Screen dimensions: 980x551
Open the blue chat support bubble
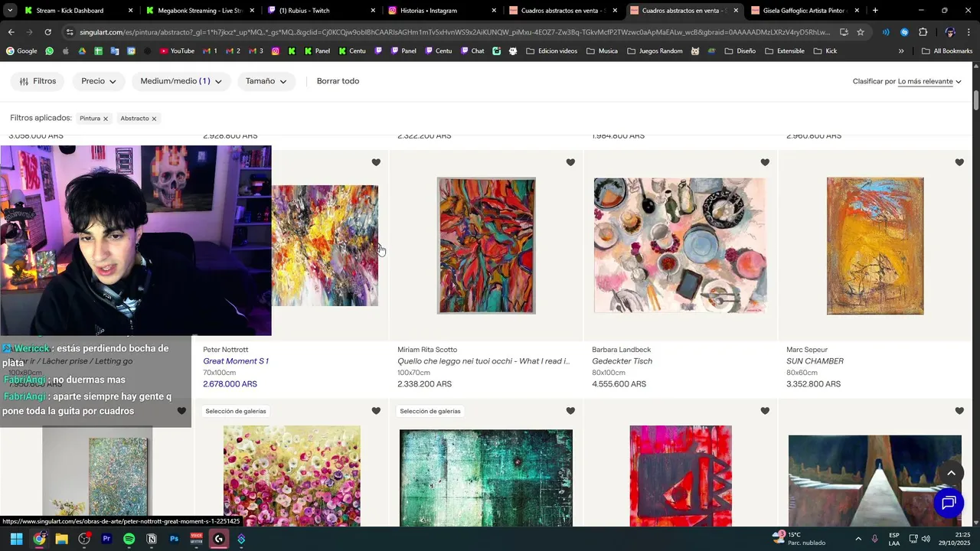tap(949, 503)
